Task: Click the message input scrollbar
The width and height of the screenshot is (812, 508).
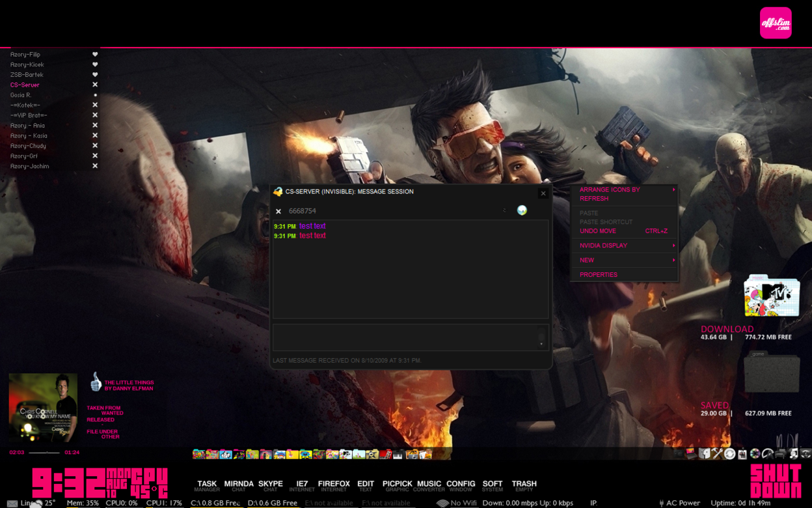Action: [541, 338]
